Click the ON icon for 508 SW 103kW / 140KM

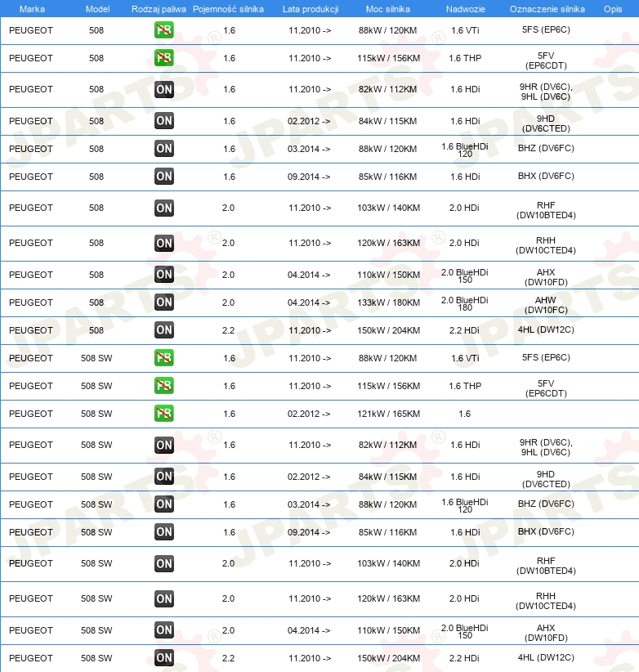tap(164, 563)
